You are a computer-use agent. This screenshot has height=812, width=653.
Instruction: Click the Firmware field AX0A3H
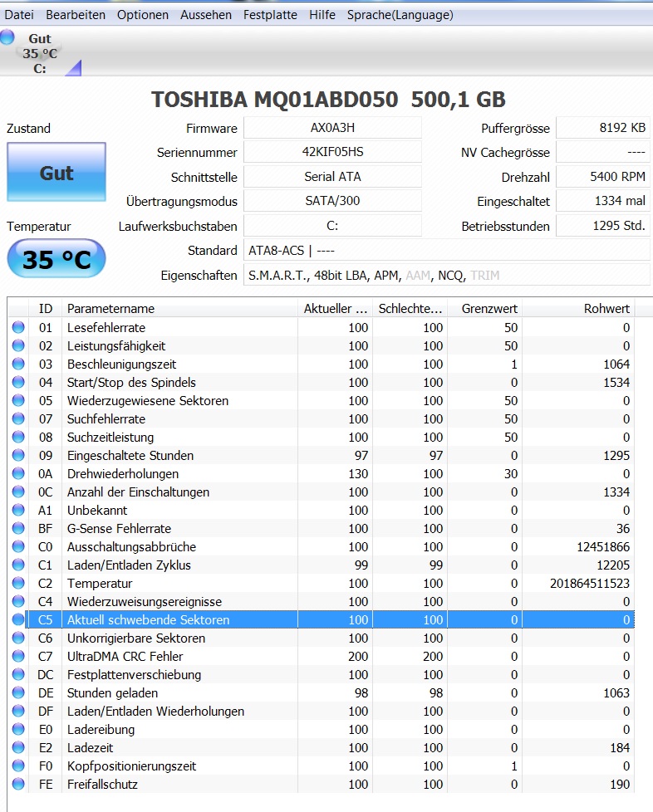pos(332,127)
